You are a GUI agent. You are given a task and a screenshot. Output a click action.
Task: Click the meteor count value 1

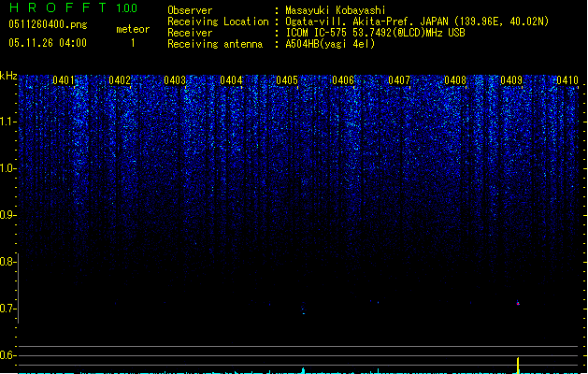[x=133, y=43]
